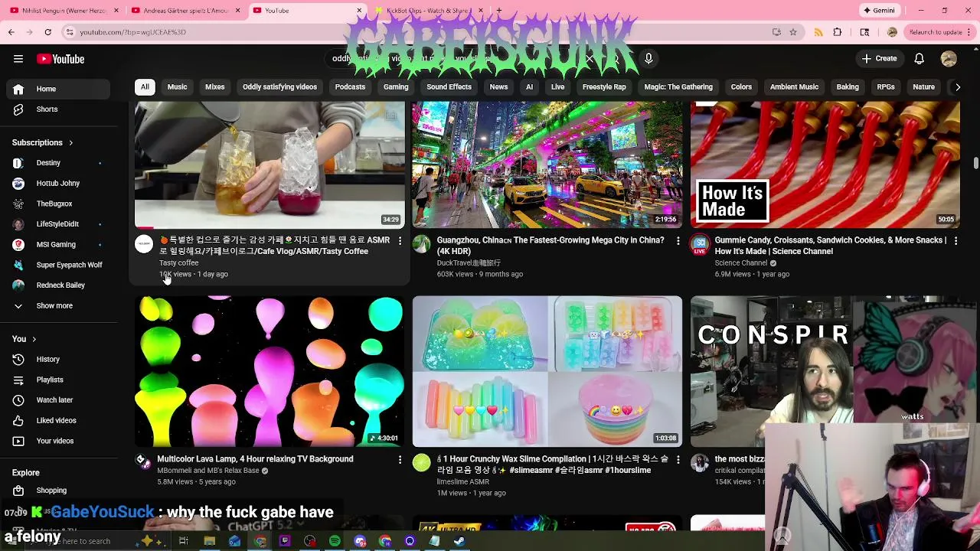Select the Ambient Music chip
The image size is (980, 551).
(x=794, y=87)
